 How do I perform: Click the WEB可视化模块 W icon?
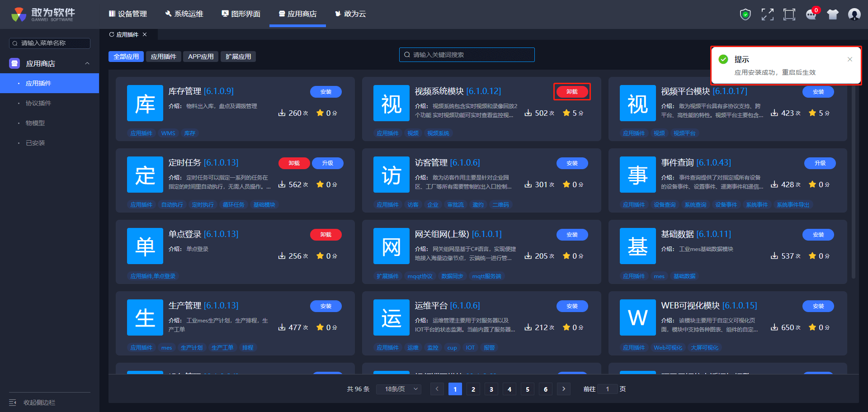coord(637,317)
